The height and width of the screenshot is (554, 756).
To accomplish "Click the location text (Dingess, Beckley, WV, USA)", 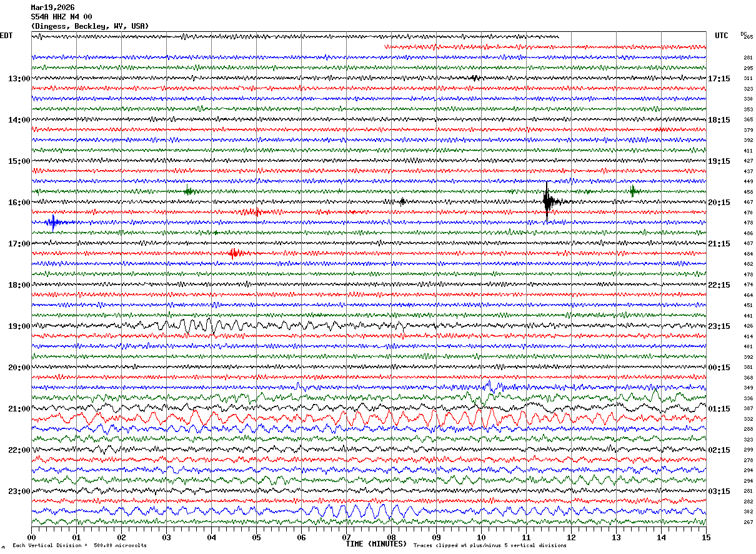I will (90, 26).
